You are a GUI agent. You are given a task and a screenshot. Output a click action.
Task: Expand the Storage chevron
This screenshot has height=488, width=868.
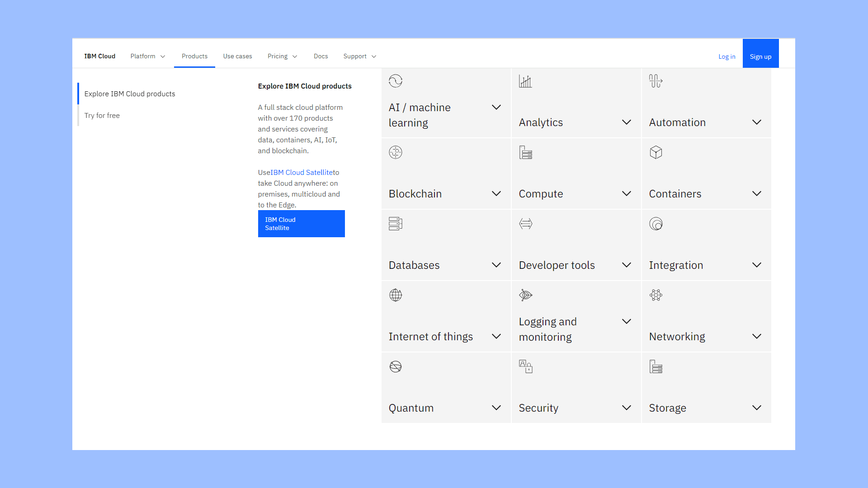(x=756, y=408)
